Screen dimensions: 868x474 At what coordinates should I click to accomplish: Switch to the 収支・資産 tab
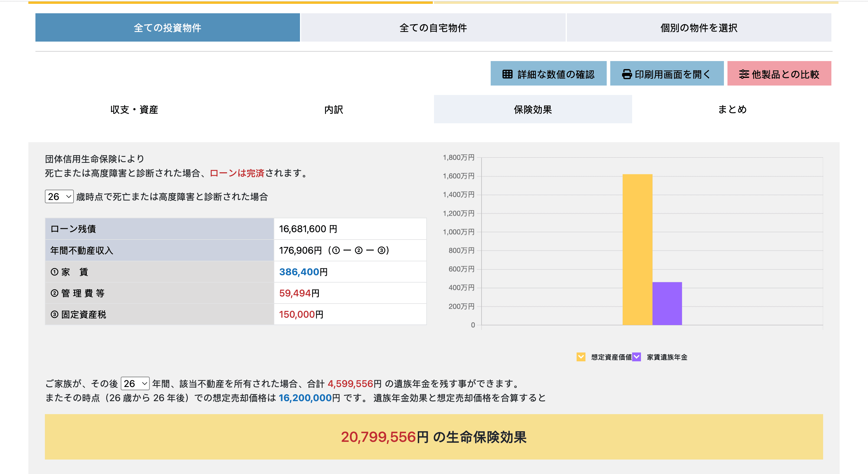[134, 109]
